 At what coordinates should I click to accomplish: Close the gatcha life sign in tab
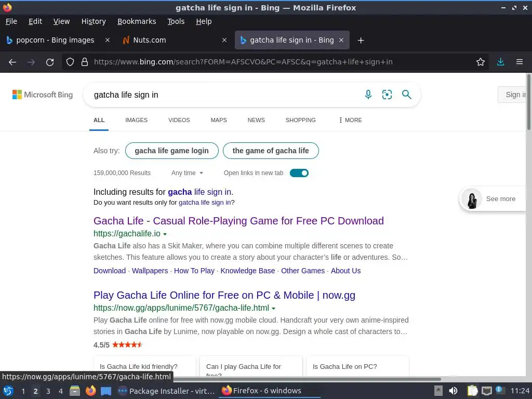[341, 40]
